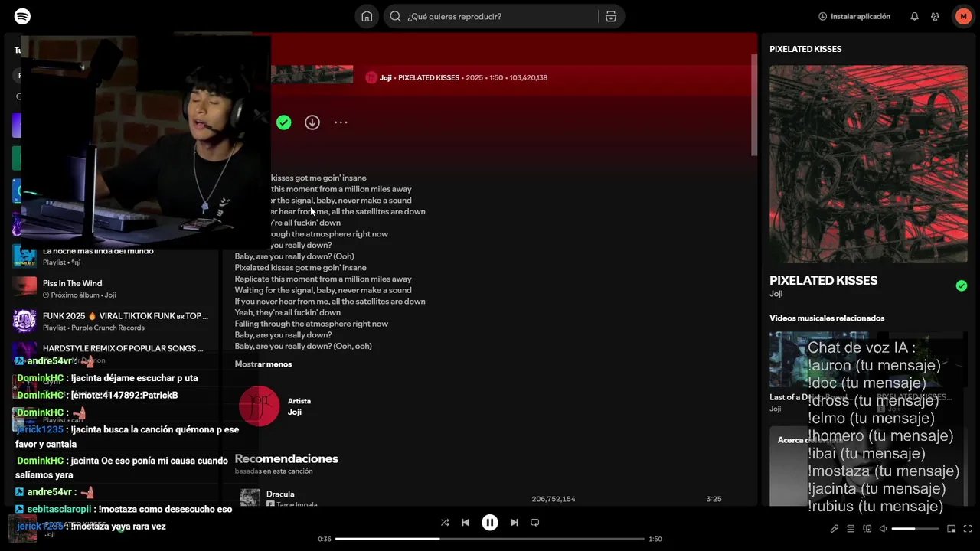Image resolution: width=980 pixels, height=551 pixels.
Task: Click the search magnifier icon
Action: tap(395, 16)
